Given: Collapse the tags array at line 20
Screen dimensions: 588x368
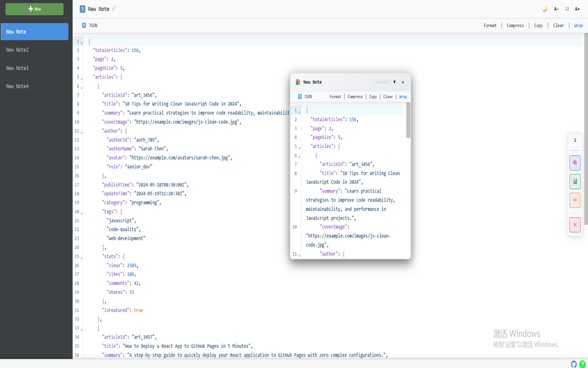Looking at the screenshot, I should 82,213.
